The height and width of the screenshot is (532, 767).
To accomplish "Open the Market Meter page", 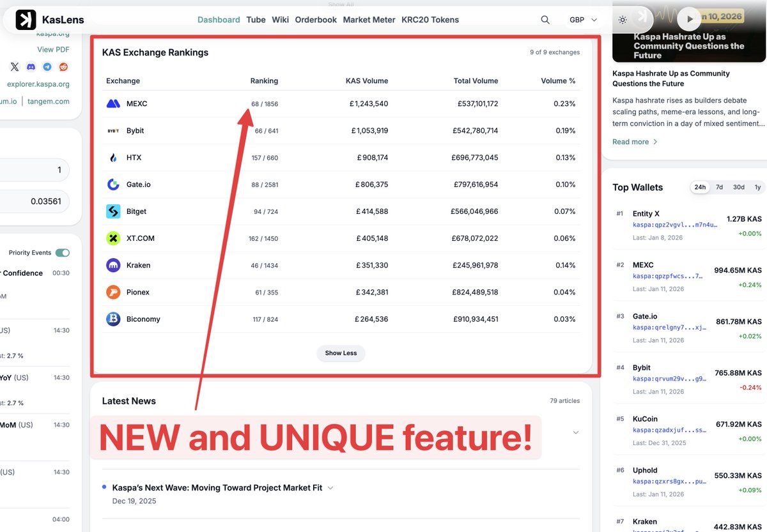I will pos(369,20).
